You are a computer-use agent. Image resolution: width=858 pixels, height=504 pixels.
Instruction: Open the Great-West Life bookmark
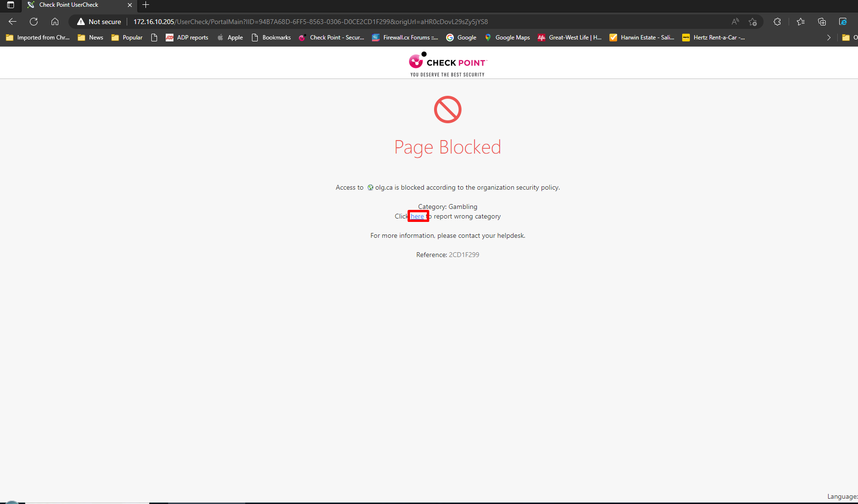coord(570,38)
